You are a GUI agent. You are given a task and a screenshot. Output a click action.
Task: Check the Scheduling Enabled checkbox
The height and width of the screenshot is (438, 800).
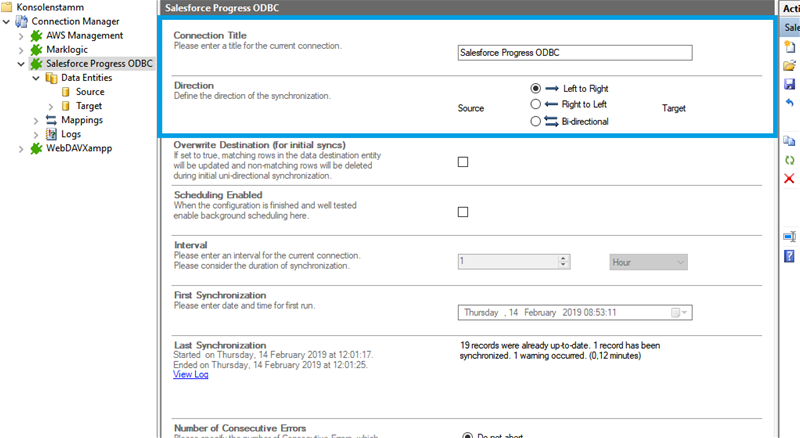click(462, 212)
